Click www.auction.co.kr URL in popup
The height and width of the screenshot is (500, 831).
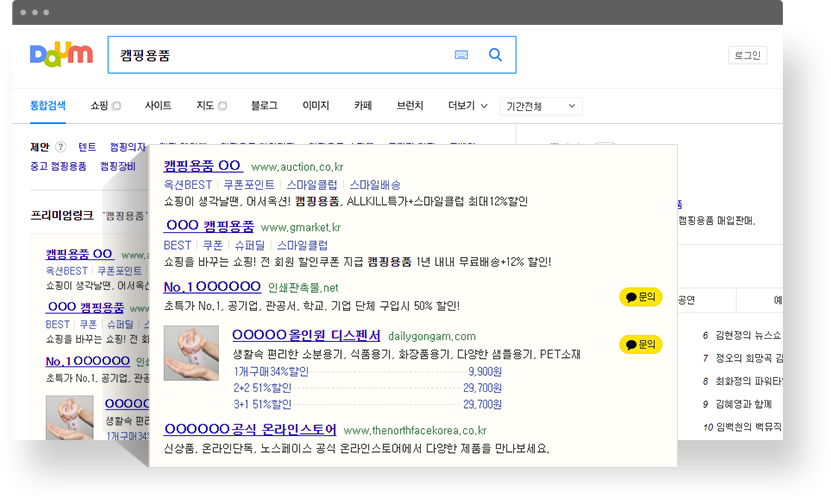[x=297, y=167]
